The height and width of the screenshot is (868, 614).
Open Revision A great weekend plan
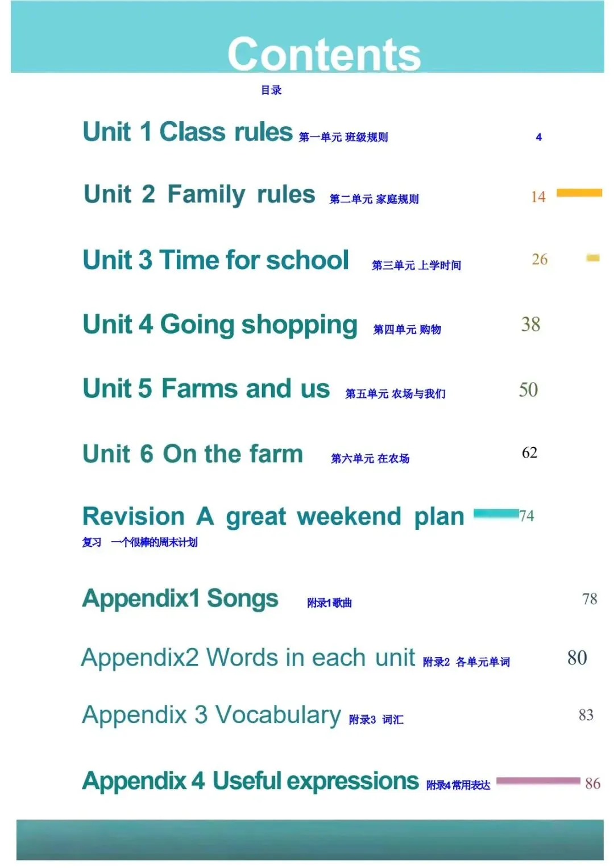pyautogui.click(x=273, y=517)
